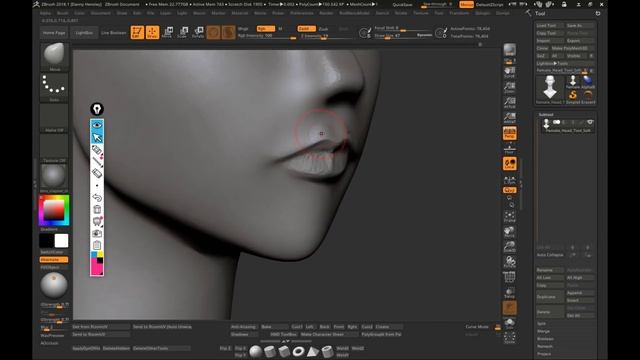
Task: Open the Dots stroke type thumbnail
Action: [x=54, y=87]
